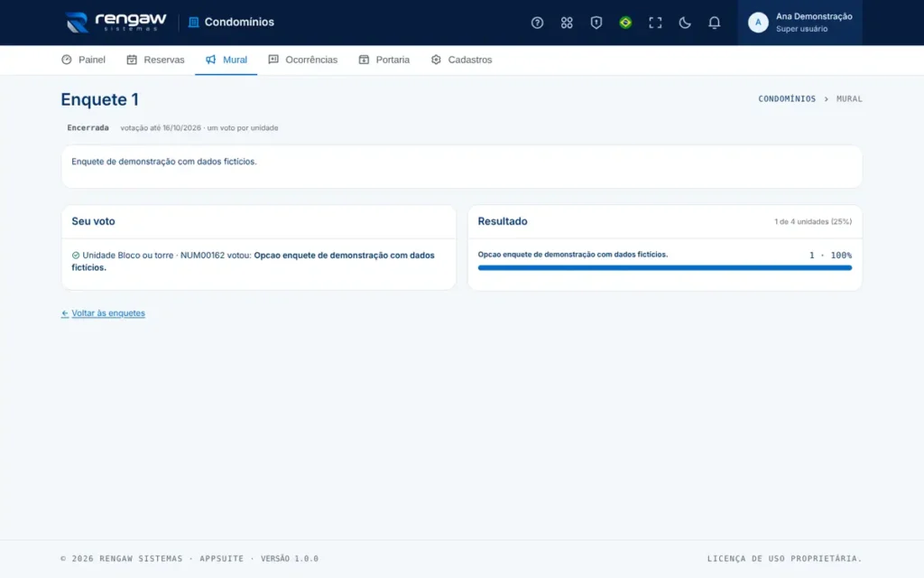924x578 pixels.
Task: Change language via Brazil flag icon
Action: click(x=625, y=23)
